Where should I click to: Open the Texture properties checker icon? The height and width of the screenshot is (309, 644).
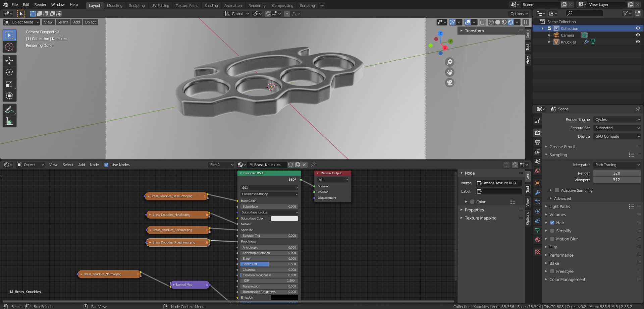point(538,252)
